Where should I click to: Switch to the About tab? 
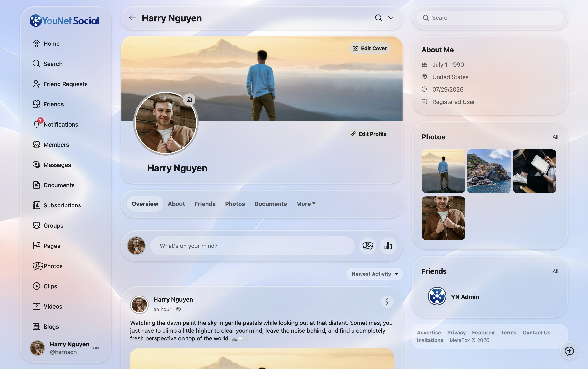[176, 204]
